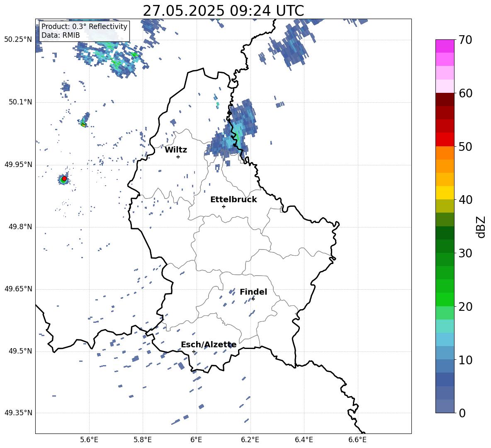Click the timestamp title 27.05.2025 09:24 UTC

coord(223,11)
